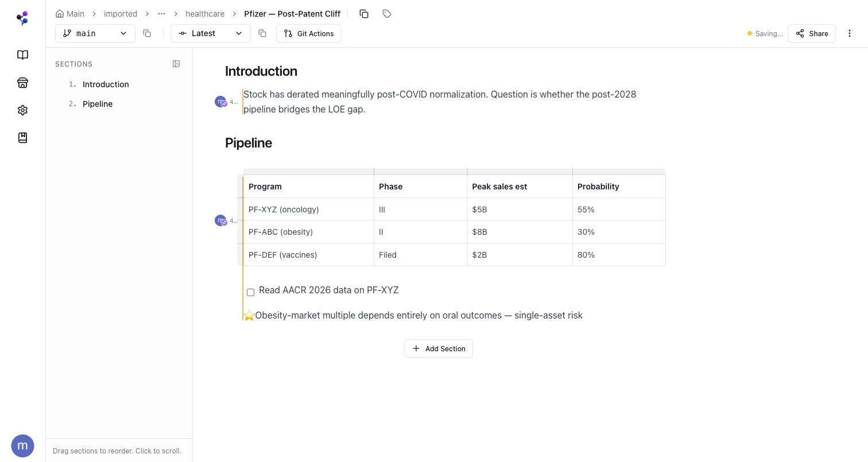
Task: Click the Share button
Action: (x=812, y=33)
